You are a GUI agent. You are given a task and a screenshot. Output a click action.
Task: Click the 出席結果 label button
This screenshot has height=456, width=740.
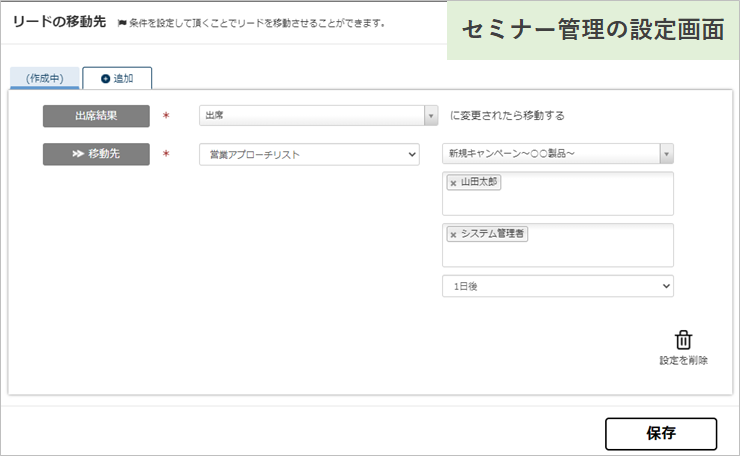click(96, 116)
